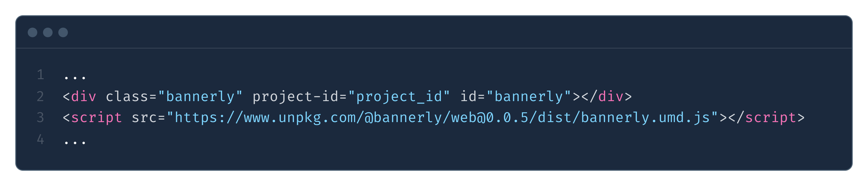Image resolution: width=868 pixels, height=186 pixels.
Task: Click line number 2 in gutter
Action: pos(40,96)
